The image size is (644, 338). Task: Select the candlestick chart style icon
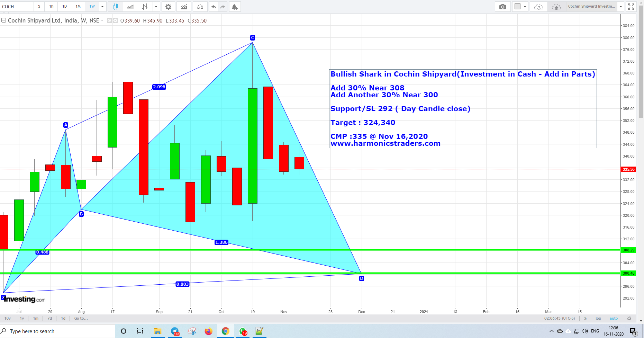point(116,6)
